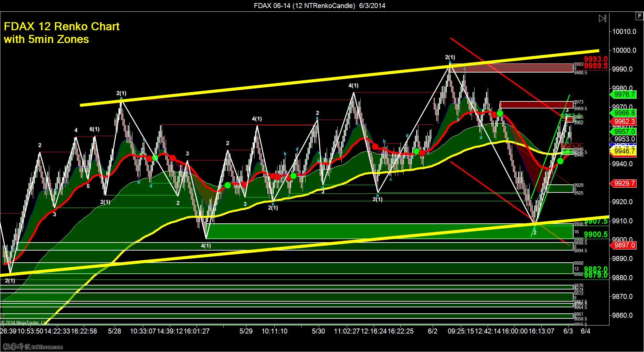Image resolution: width=644 pixels, height=352 pixels.
Task: Click the 5/29 date on time axis
Action: pyautogui.click(x=246, y=331)
